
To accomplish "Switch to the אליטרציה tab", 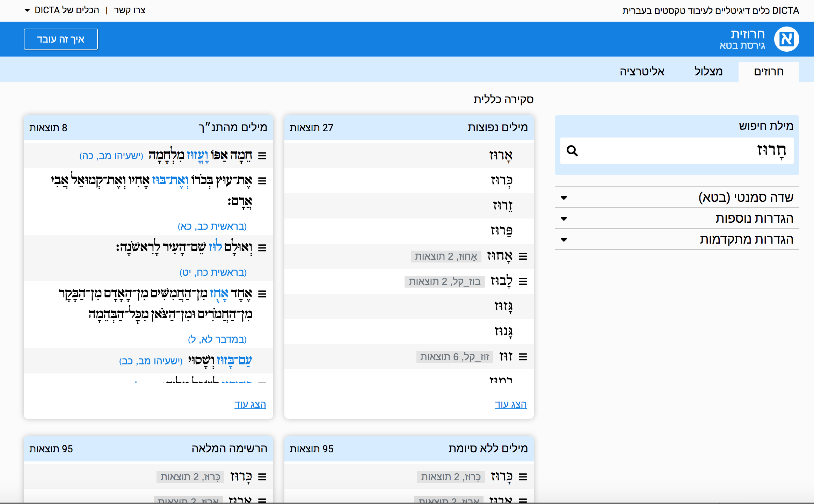I will [642, 72].
